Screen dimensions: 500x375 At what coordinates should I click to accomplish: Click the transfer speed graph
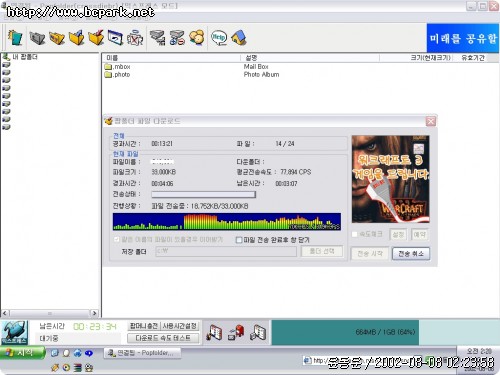coord(227,222)
